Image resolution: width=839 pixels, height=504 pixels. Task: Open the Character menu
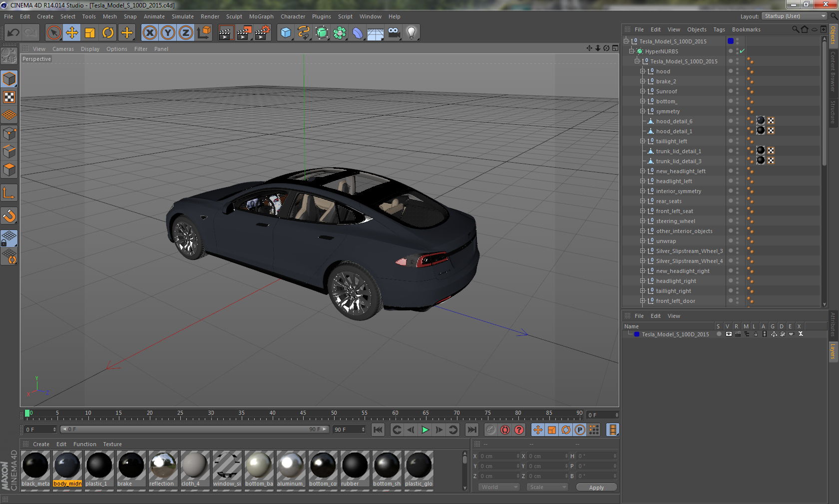pos(293,16)
